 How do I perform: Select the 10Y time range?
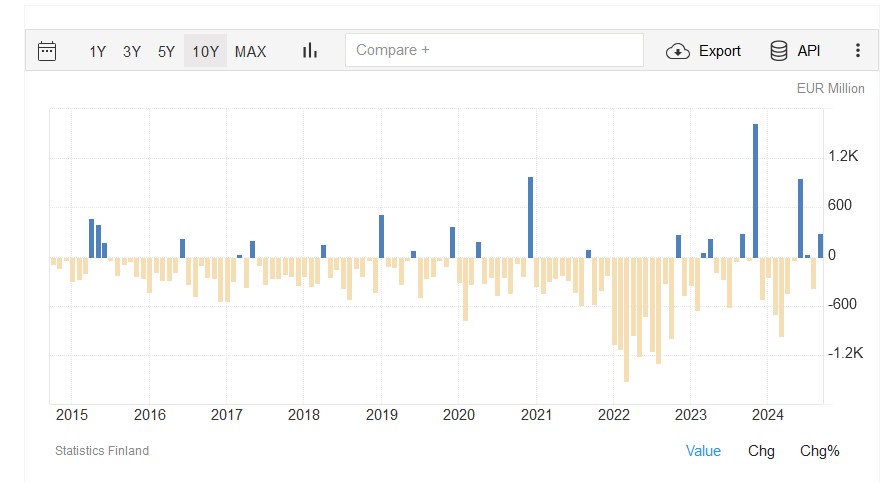(x=205, y=51)
